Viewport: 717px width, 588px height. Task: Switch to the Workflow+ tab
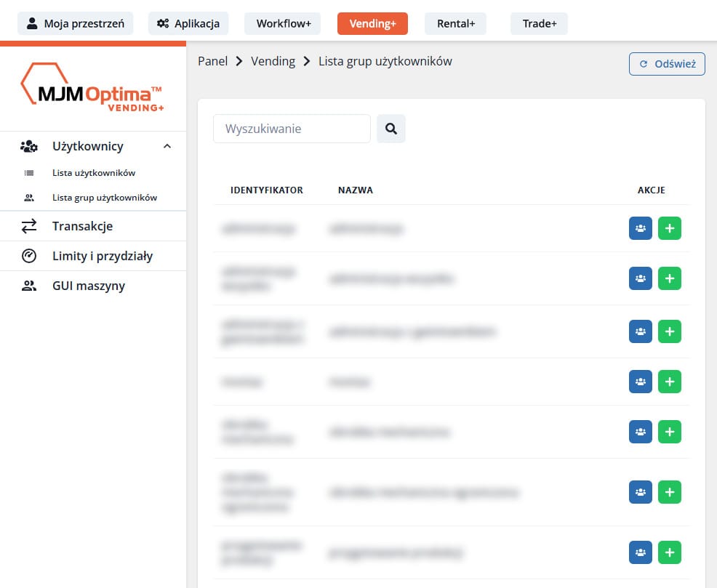click(283, 24)
